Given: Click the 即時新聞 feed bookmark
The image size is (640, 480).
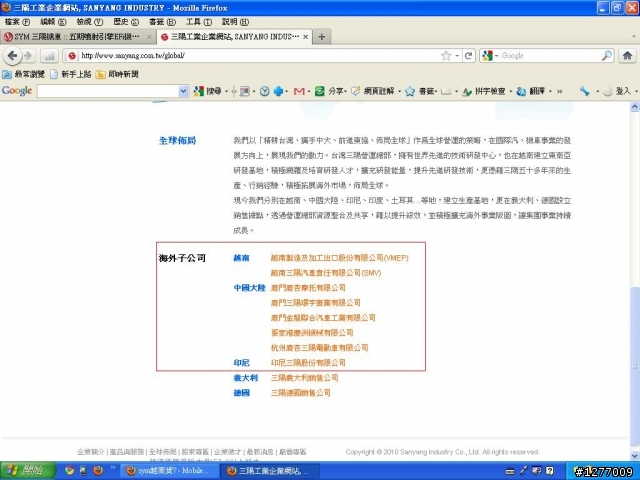Looking at the screenshot, I should 117,74.
